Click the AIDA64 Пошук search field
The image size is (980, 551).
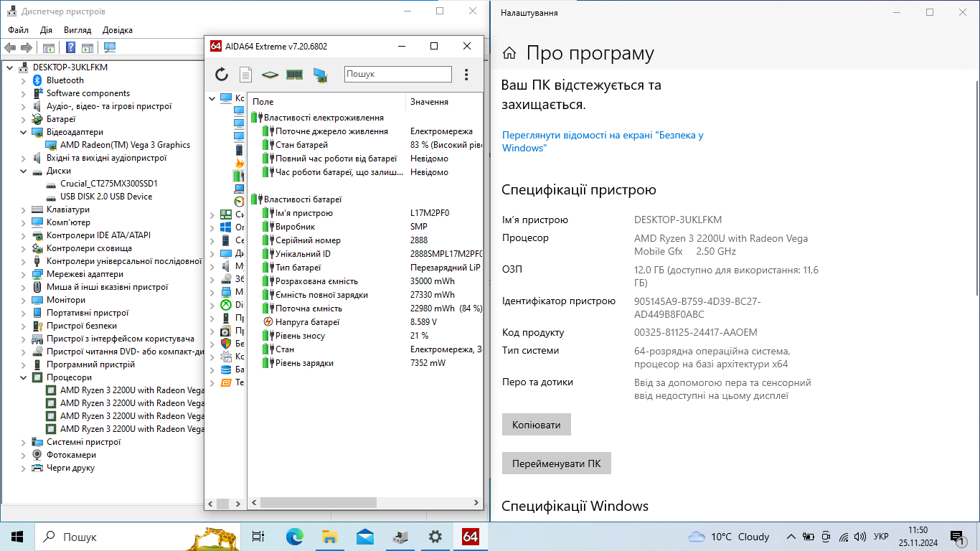(398, 74)
